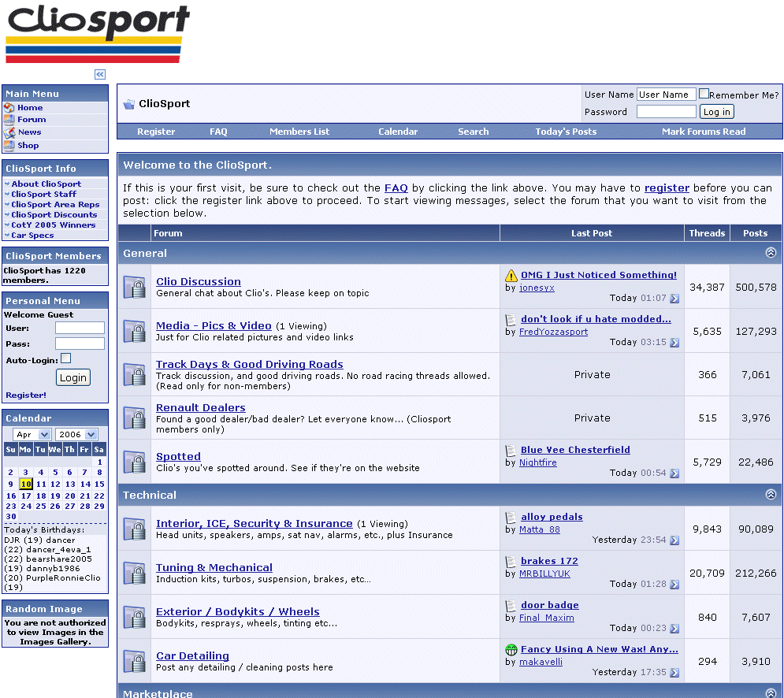Enable the Remember Me checkbox
The height and width of the screenshot is (698, 784).
pos(704,94)
